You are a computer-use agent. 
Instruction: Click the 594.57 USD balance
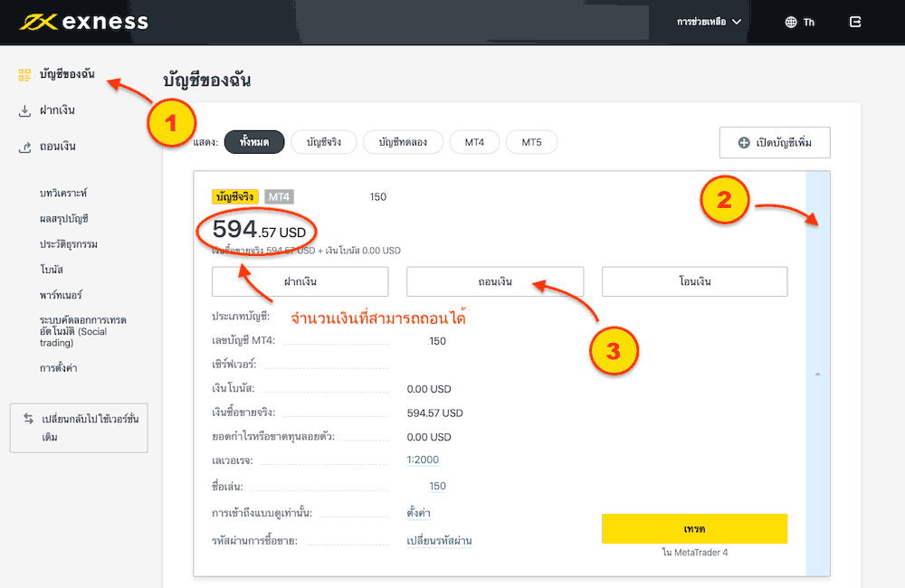tap(259, 231)
